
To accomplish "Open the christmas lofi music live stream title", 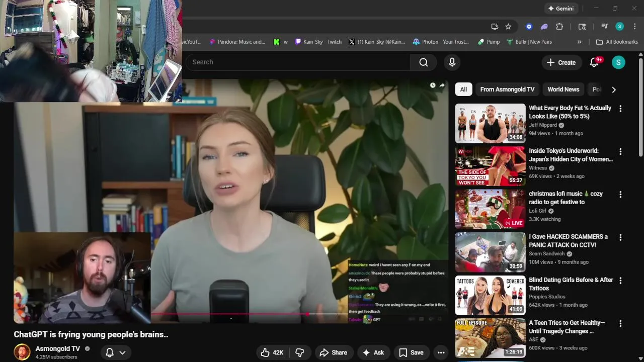I will tap(566, 198).
